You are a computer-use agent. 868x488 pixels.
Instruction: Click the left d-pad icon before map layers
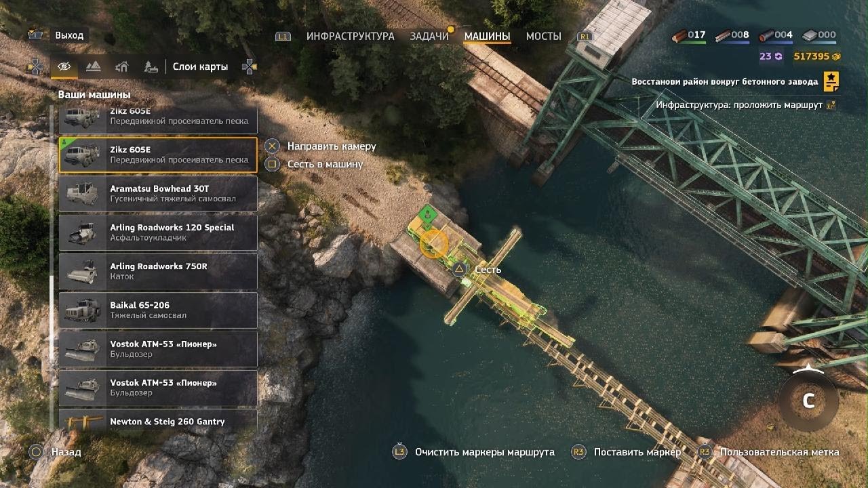35,66
